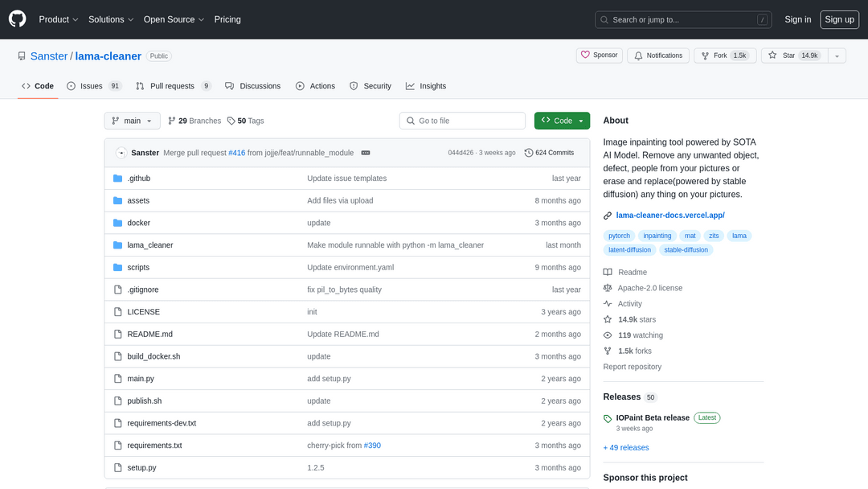Click the Go to file input
This screenshot has height=489, width=868.
[462, 121]
